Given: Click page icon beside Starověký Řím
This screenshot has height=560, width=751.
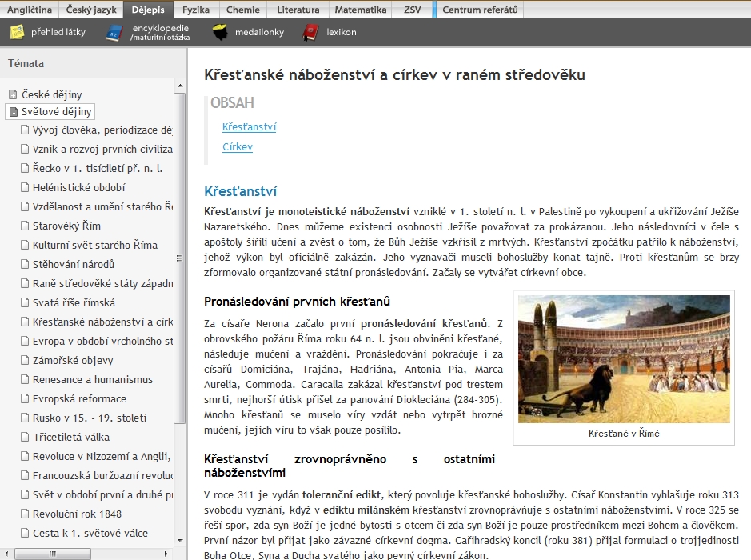Looking at the screenshot, I should pyautogui.click(x=25, y=226).
